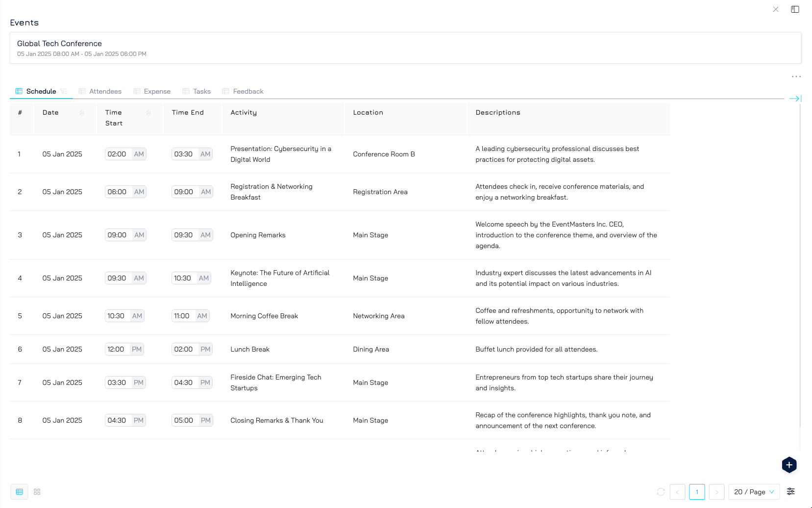The image size is (812, 508).
Task: Click the refresh icon beside pagination
Action: tap(661, 492)
